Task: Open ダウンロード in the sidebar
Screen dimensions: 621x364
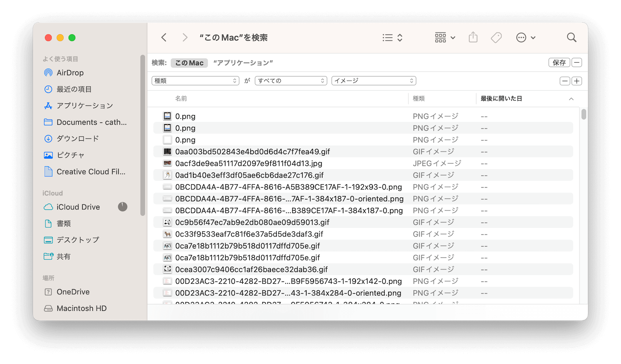Action: tap(72, 138)
